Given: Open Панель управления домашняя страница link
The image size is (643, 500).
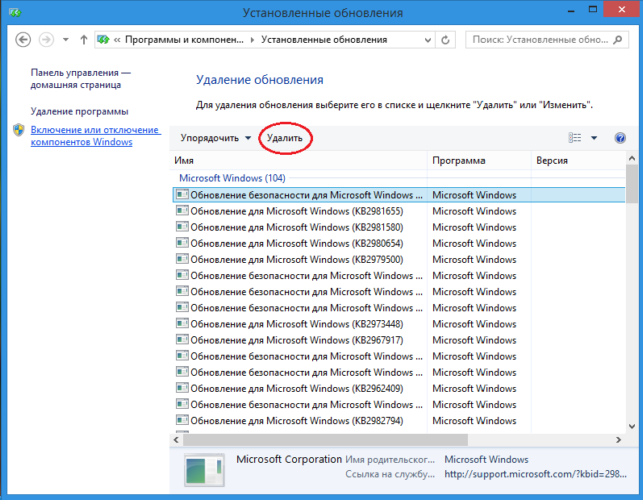Looking at the screenshot, I should [x=80, y=79].
